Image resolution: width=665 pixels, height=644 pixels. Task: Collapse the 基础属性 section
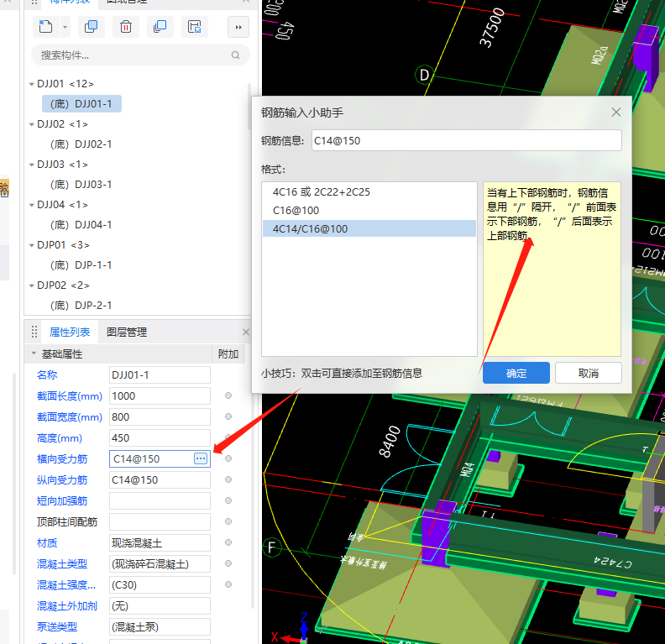[34, 353]
